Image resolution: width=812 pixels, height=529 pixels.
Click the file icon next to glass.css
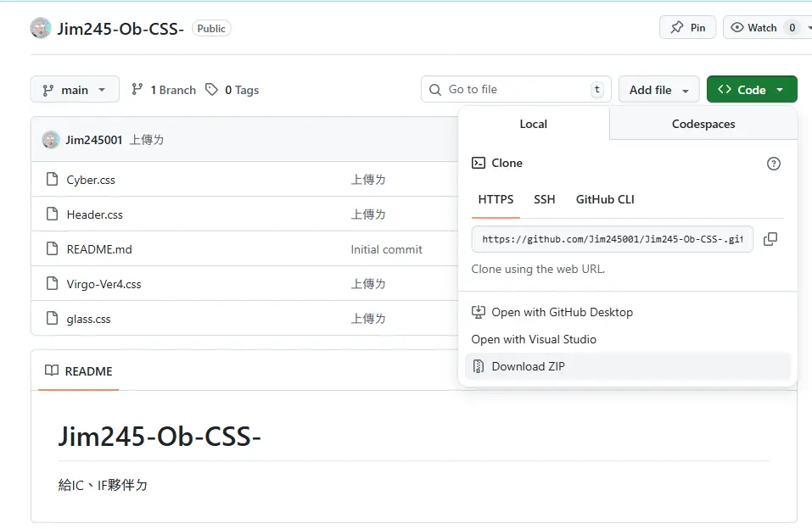[x=52, y=319]
